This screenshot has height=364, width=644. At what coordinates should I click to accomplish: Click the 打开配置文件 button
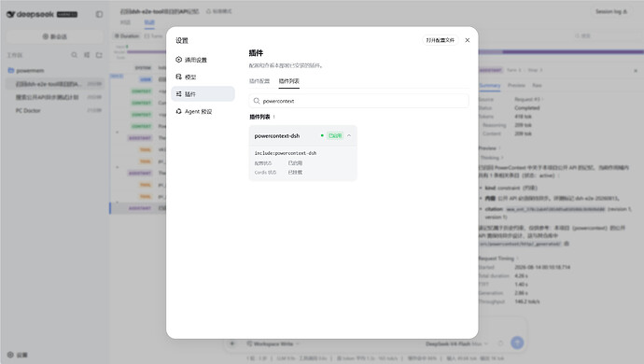pyautogui.click(x=440, y=40)
